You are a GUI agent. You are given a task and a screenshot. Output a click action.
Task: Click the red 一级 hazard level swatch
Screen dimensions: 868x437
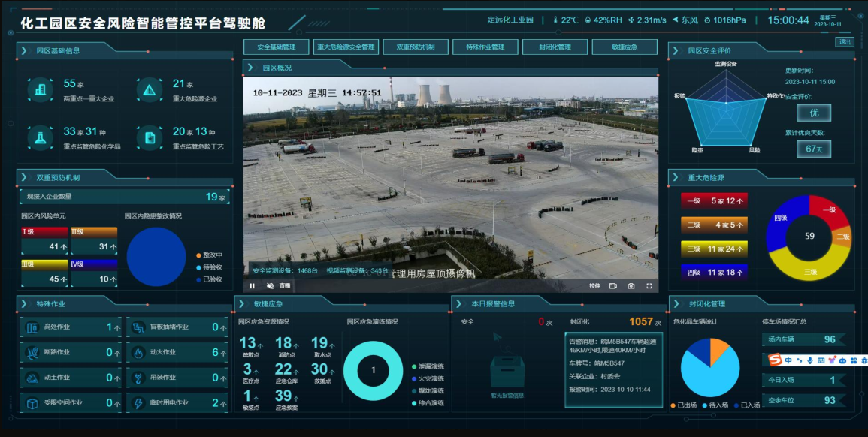pos(714,200)
